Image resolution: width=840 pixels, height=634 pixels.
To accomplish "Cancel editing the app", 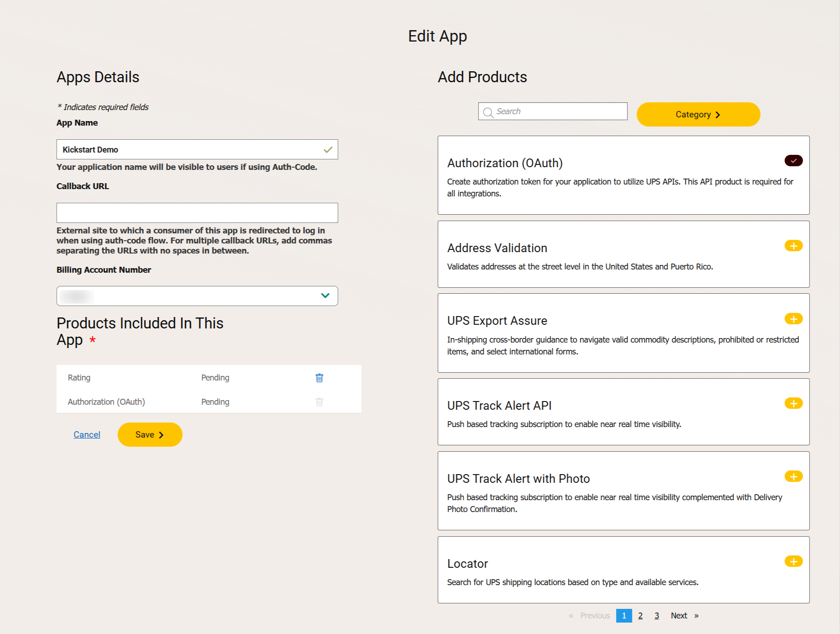I will pos(87,435).
